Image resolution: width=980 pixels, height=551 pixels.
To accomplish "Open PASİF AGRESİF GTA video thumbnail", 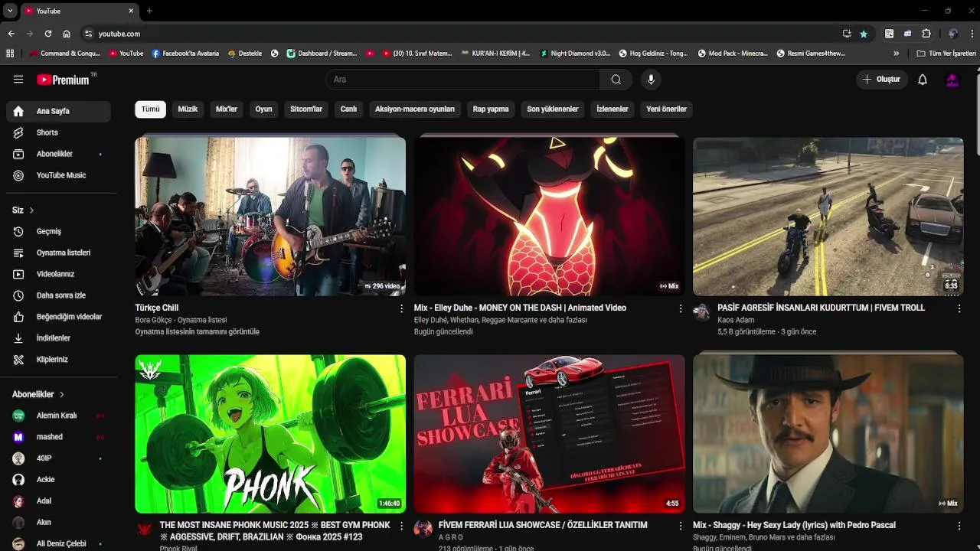I will (x=828, y=217).
